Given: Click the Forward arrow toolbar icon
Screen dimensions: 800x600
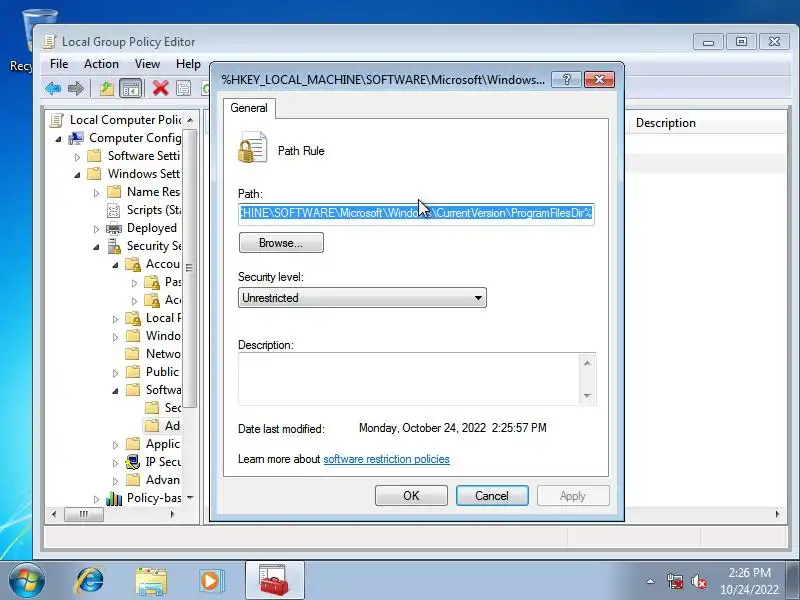Looking at the screenshot, I should point(76,88).
